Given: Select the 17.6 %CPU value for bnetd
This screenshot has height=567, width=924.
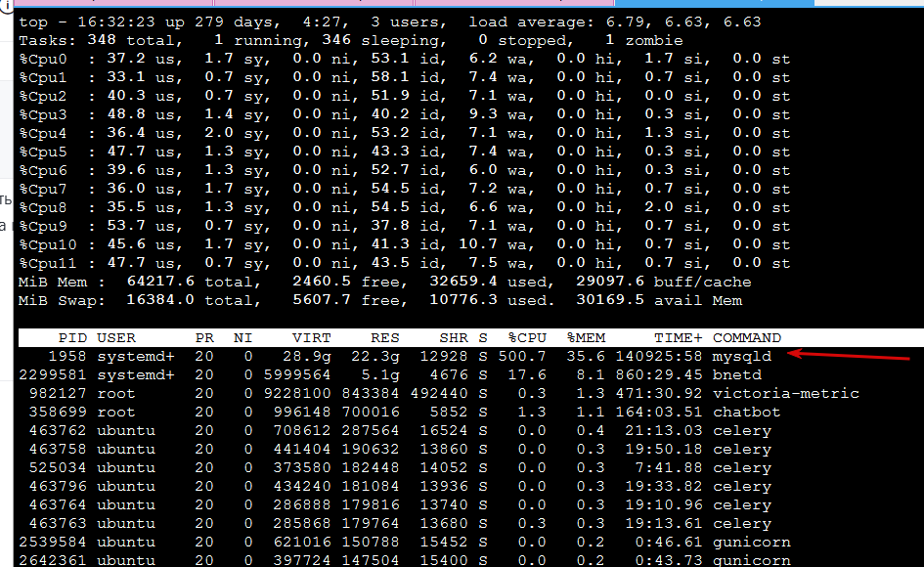Looking at the screenshot, I should 527,374.
